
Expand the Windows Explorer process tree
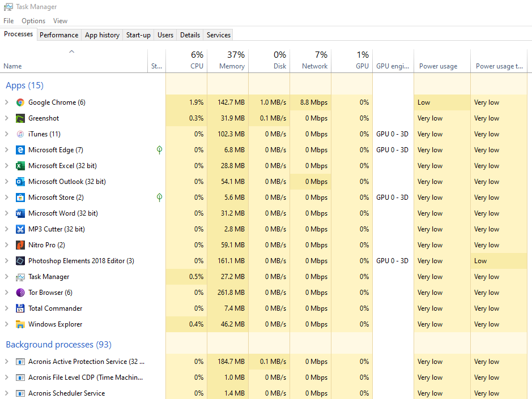tap(7, 324)
